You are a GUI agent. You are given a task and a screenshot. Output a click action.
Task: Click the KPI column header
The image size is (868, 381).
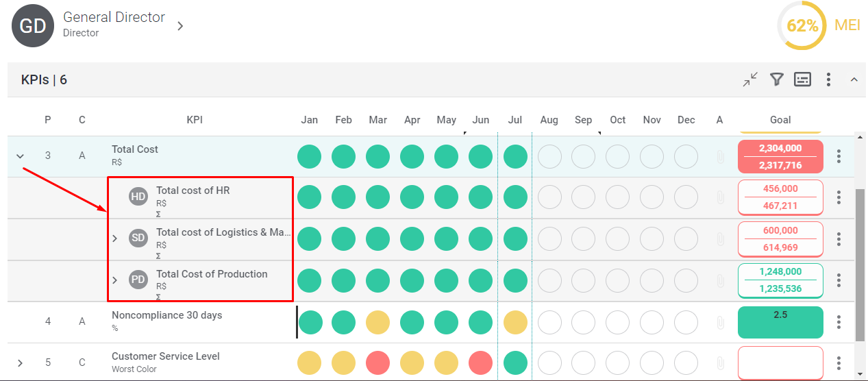click(195, 120)
